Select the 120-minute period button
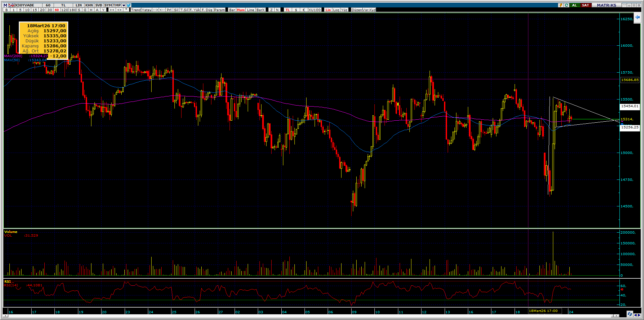The height and width of the screenshot is (320, 644). coord(65,10)
